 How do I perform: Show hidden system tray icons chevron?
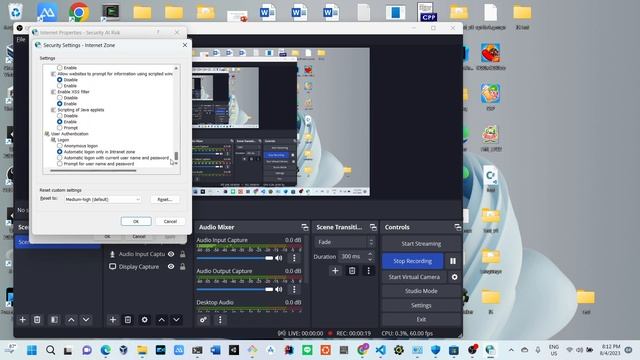tap(511, 350)
